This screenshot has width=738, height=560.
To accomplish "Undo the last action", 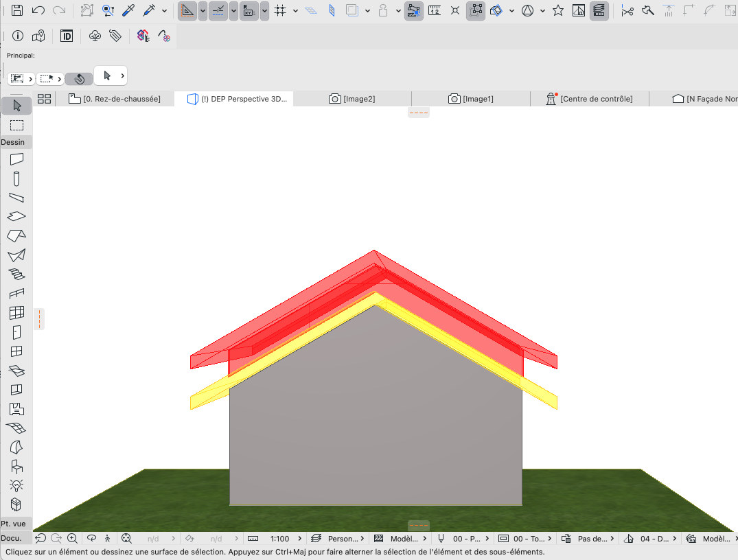I will (x=38, y=10).
